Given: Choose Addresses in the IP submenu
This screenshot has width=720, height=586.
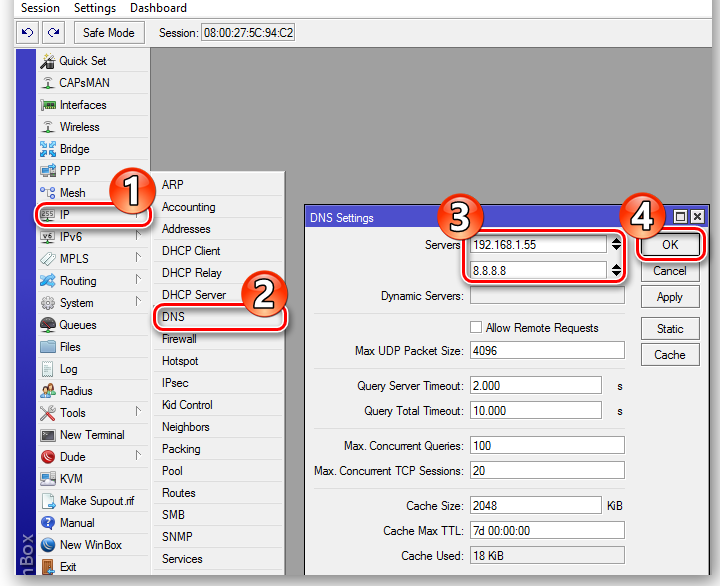Looking at the screenshot, I should coord(219,229).
